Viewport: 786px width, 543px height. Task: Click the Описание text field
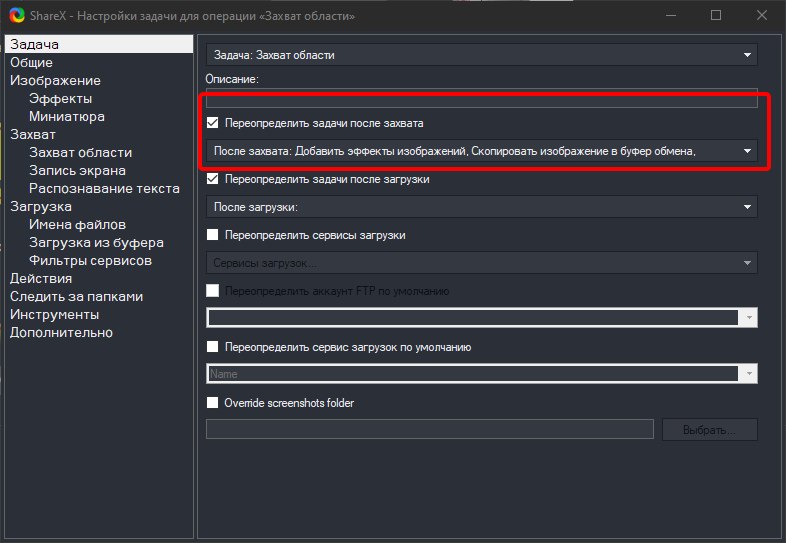point(481,98)
